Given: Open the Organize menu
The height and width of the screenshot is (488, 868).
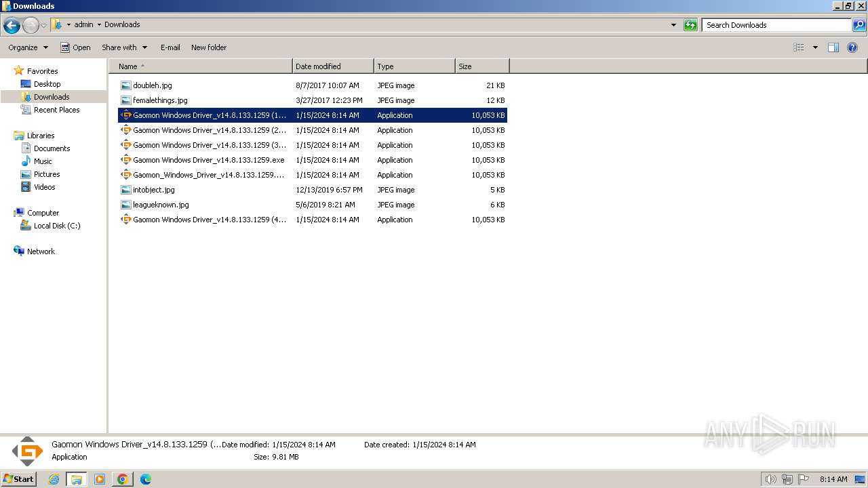Looking at the screenshot, I should [x=28, y=47].
